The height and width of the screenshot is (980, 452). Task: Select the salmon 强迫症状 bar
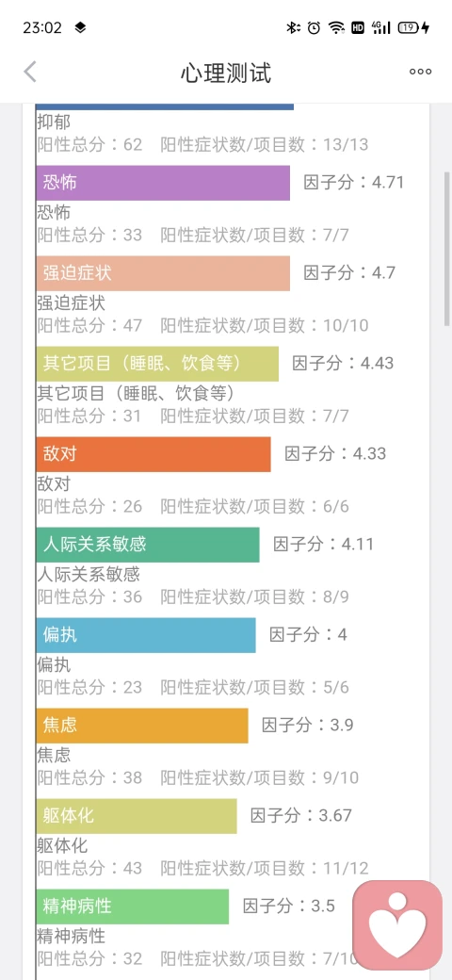[163, 273]
